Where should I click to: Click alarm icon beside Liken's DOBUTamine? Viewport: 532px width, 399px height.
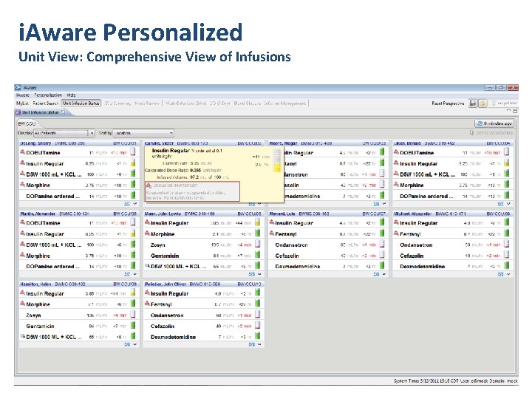pos(396,152)
